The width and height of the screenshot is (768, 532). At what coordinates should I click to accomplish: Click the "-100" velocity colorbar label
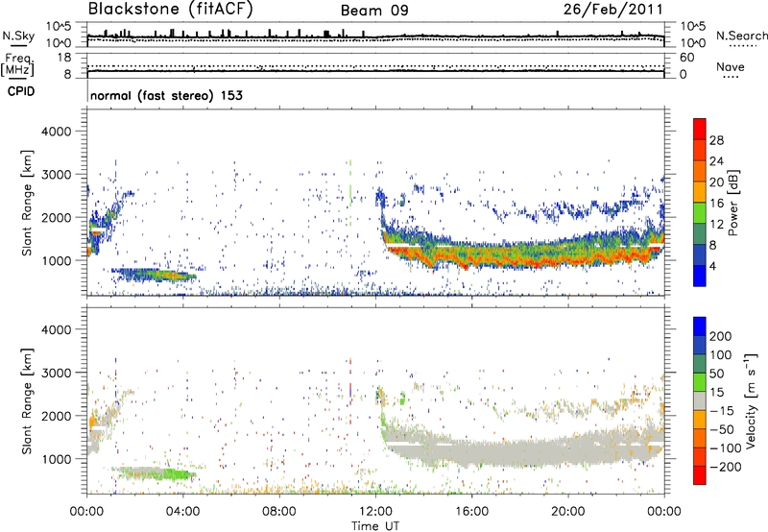[725, 448]
